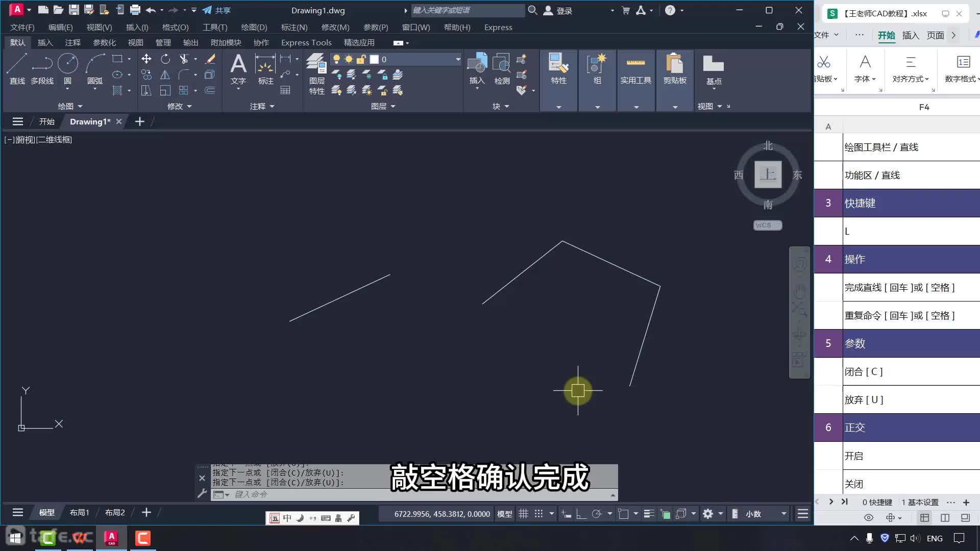Create a new drawing tab with plus button
The image size is (980, 551).
pyautogui.click(x=139, y=121)
